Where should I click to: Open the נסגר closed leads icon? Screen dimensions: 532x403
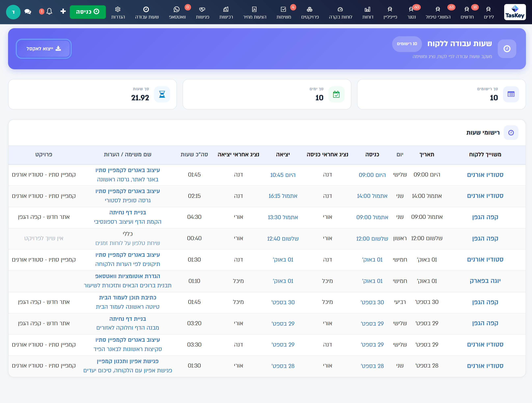tap(411, 9)
